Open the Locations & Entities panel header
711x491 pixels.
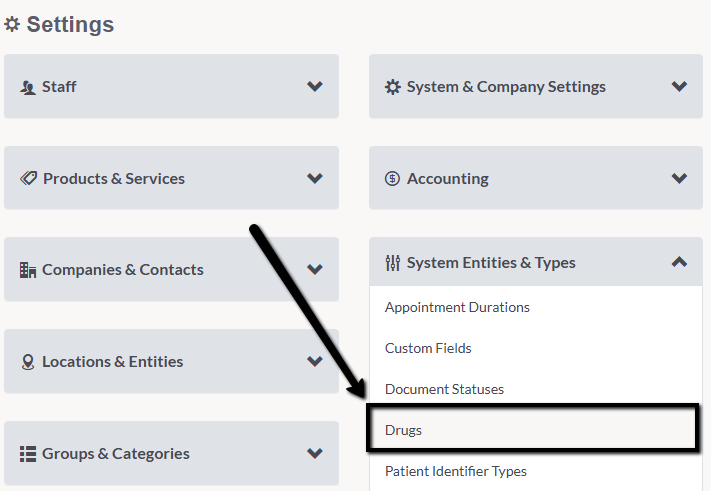click(x=171, y=361)
